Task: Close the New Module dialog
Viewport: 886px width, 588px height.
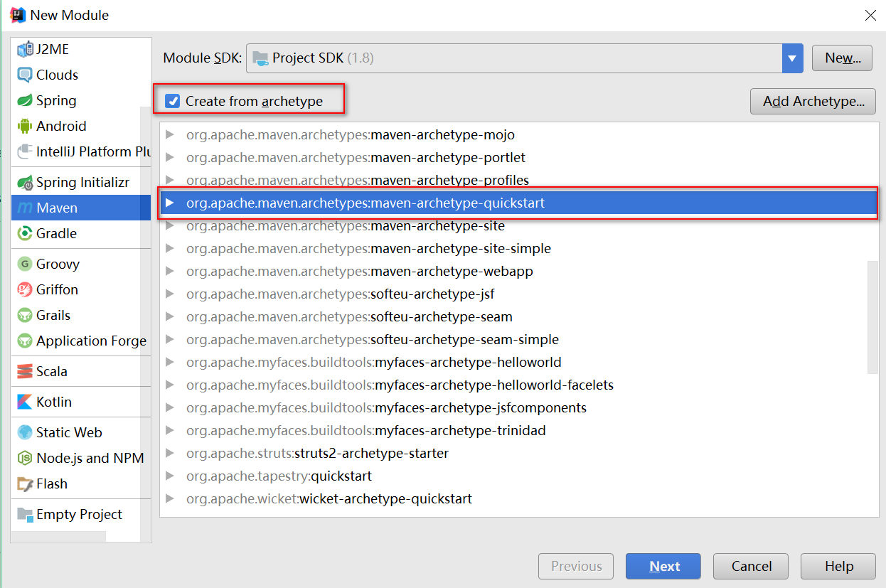Action: coord(870,15)
